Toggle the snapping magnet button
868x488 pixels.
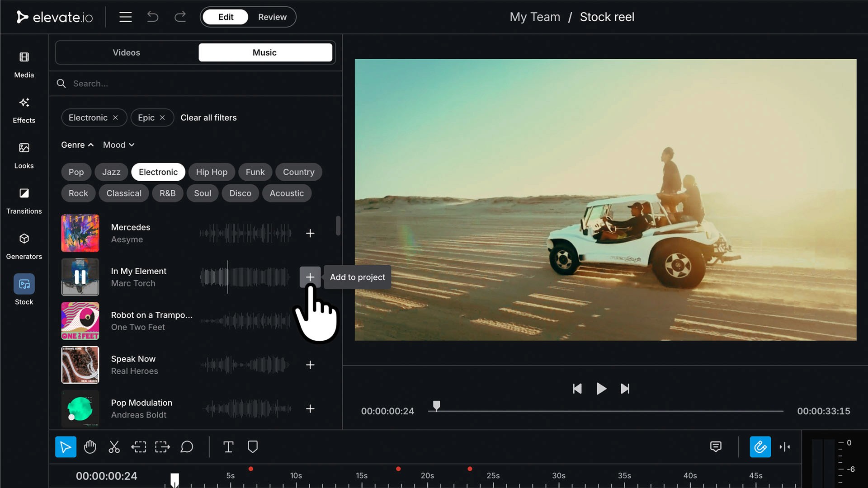pyautogui.click(x=760, y=447)
